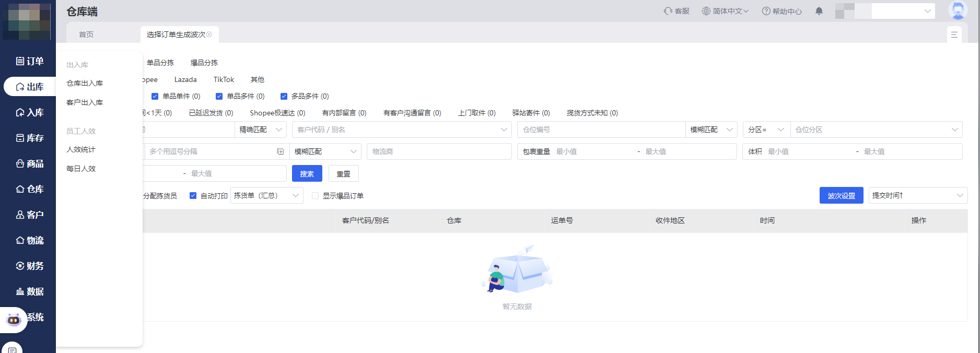Select 其他 platform tab
Screen dimensions: 980x353
pos(258,79)
